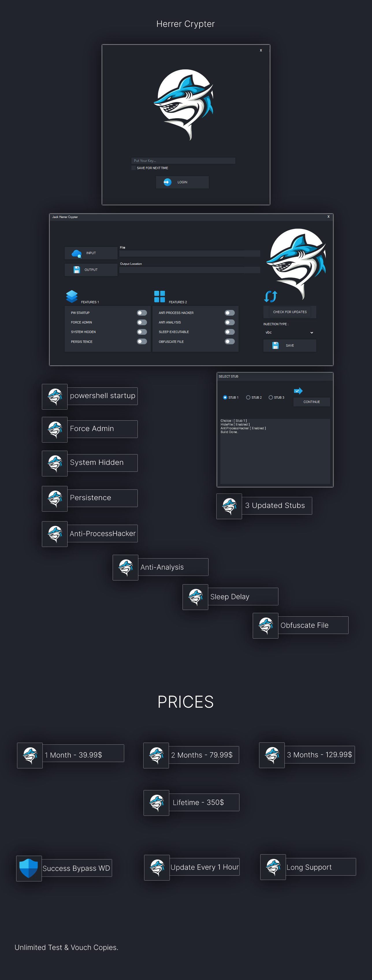
Task: Click the shark icon beside 3 Updated Stubs
Action: coord(229,506)
